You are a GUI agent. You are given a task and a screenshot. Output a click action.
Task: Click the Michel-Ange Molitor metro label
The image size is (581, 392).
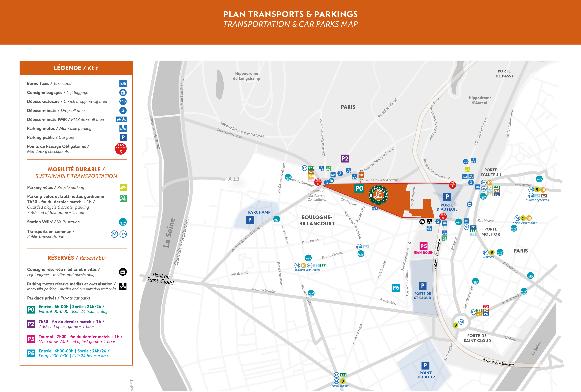(524, 223)
